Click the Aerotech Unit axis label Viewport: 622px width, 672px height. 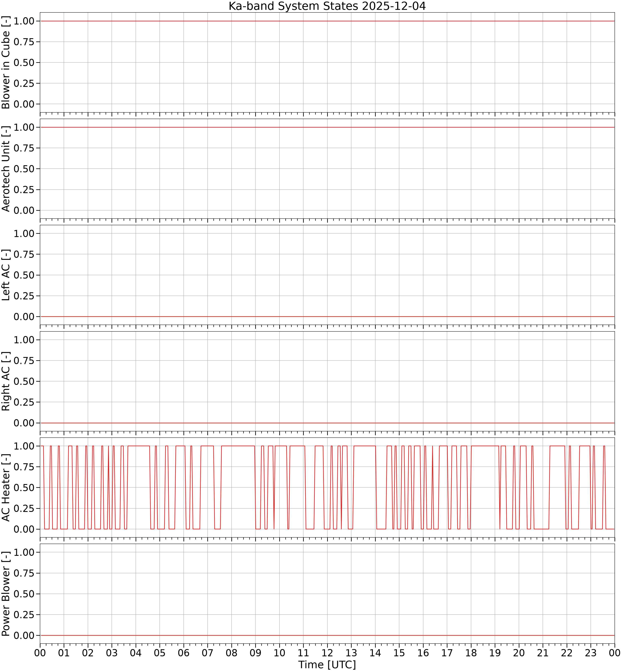tap(6, 169)
